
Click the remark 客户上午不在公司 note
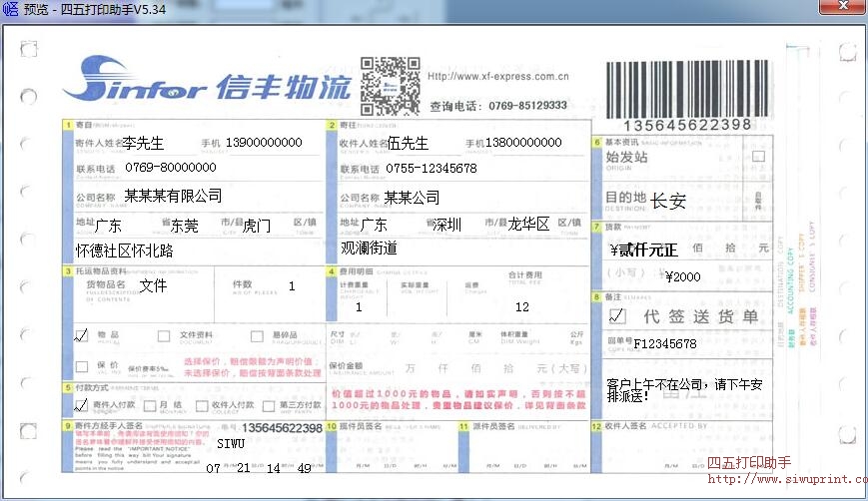[685, 390]
